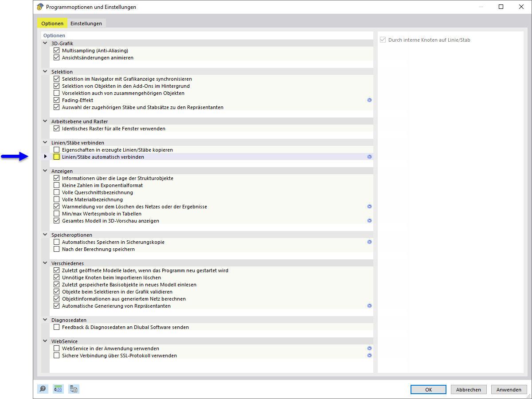Check Feedback & Diagnosedaten an Dlubal senden
Viewport: 532px width, 399px height.
(x=56, y=327)
